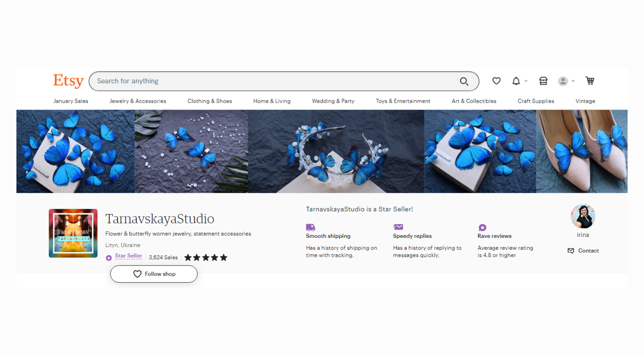Viewport: 644px width, 355px height.
Task: Click the Rave reviews heading
Action: coord(494,236)
